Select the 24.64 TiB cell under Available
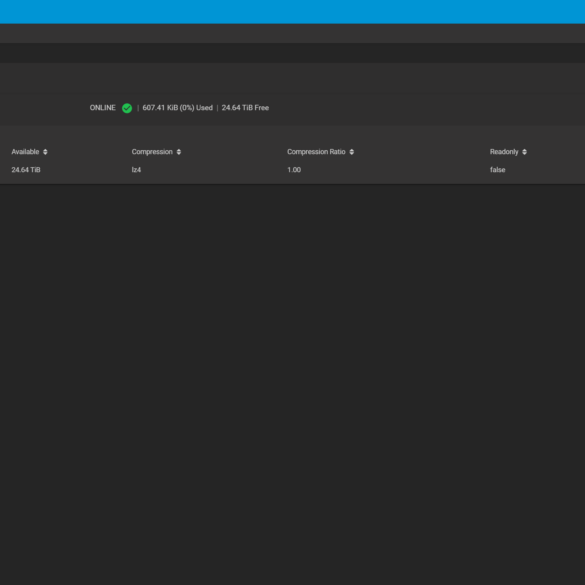The height and width of the screenshot is (585, 585). (26, 170)
